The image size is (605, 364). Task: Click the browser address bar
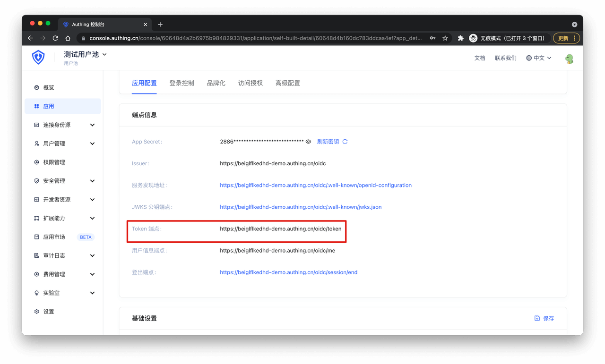[255, 38]
